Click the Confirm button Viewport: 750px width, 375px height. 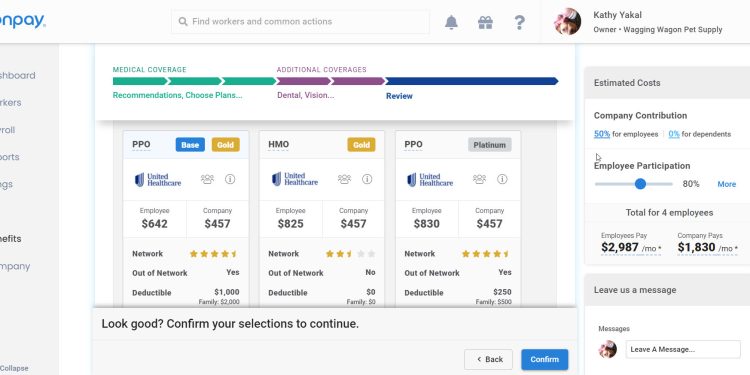point(544,359)
